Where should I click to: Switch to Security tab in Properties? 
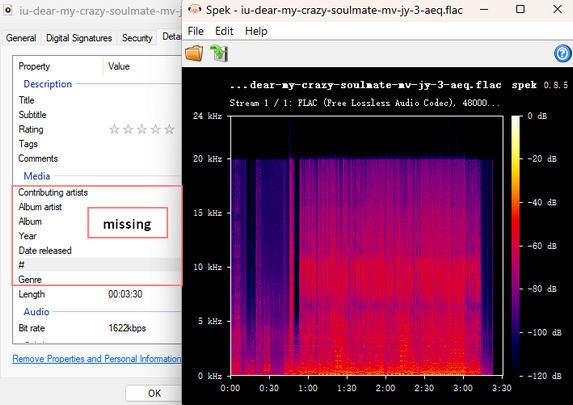click(137, 38)
